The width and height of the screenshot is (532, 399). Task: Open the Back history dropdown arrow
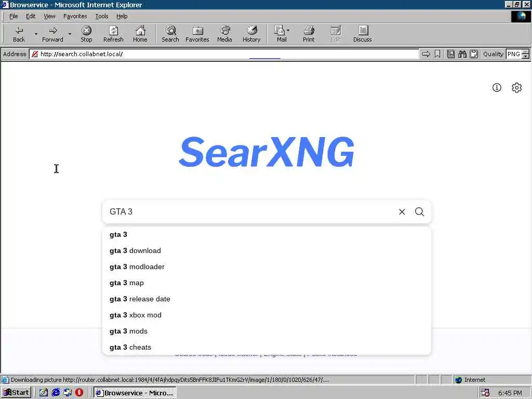point(36,34)
